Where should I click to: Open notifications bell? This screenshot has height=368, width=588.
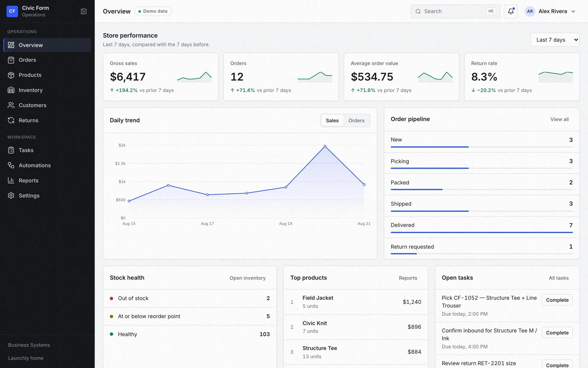511,11
